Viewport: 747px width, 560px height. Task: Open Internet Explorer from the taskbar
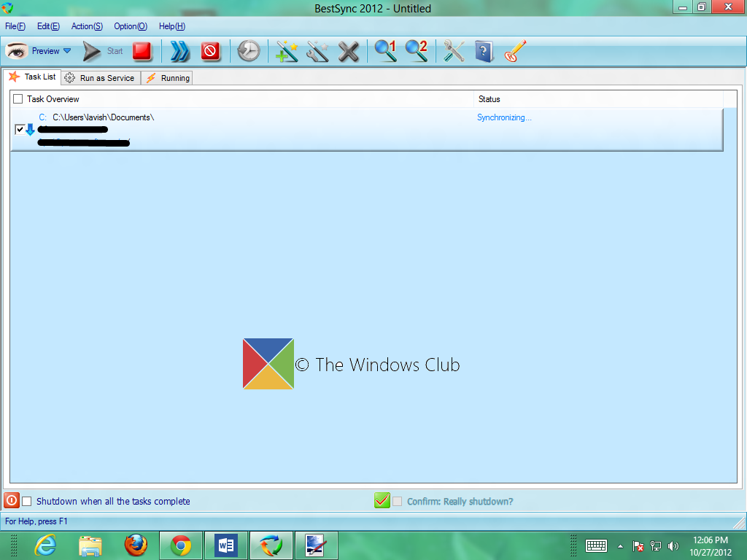click(x=46, y=545)
